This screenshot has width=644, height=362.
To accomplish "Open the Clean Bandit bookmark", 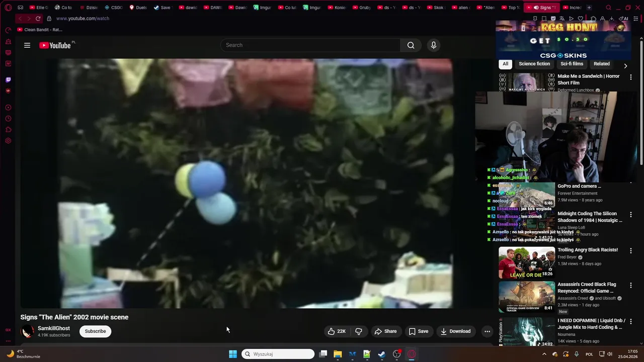I will pos(40,30).
